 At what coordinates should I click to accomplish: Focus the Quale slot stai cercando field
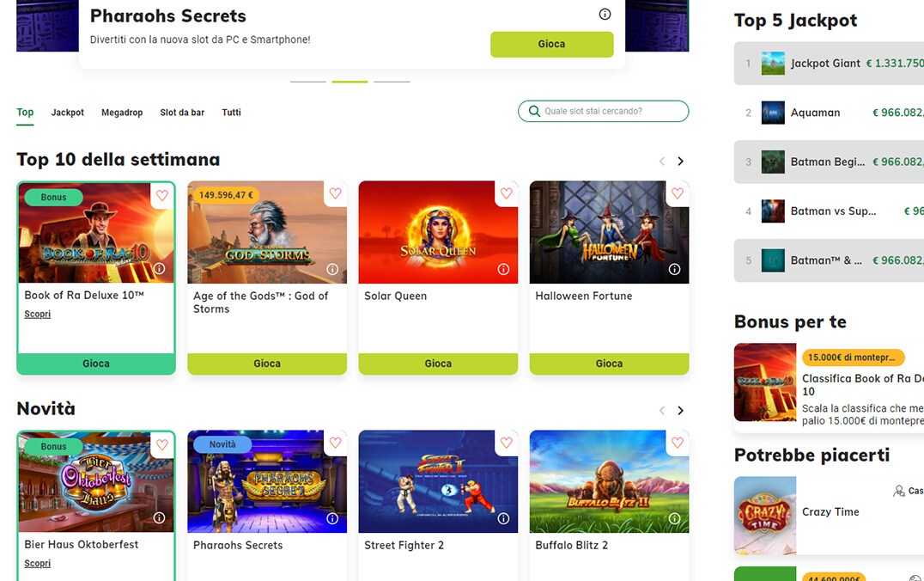point(604,111)
